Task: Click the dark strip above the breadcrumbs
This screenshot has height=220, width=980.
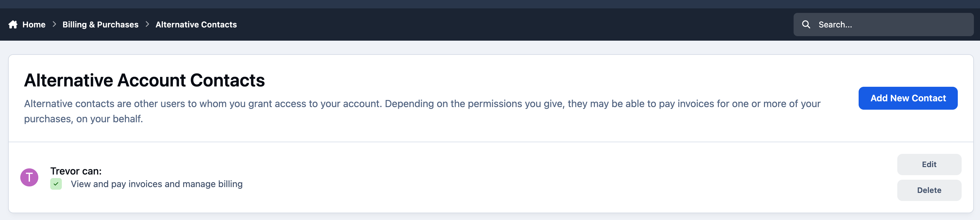Action: (x=490, y=4)
